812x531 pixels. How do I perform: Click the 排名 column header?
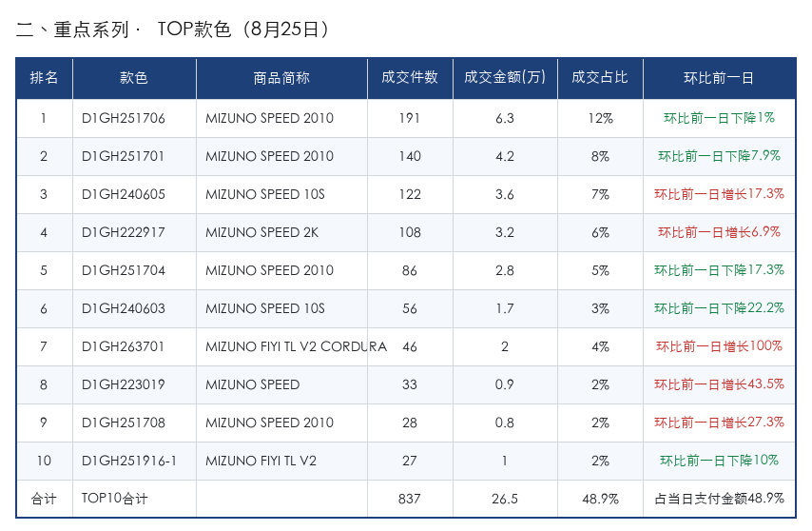click(x=44, y=78)
